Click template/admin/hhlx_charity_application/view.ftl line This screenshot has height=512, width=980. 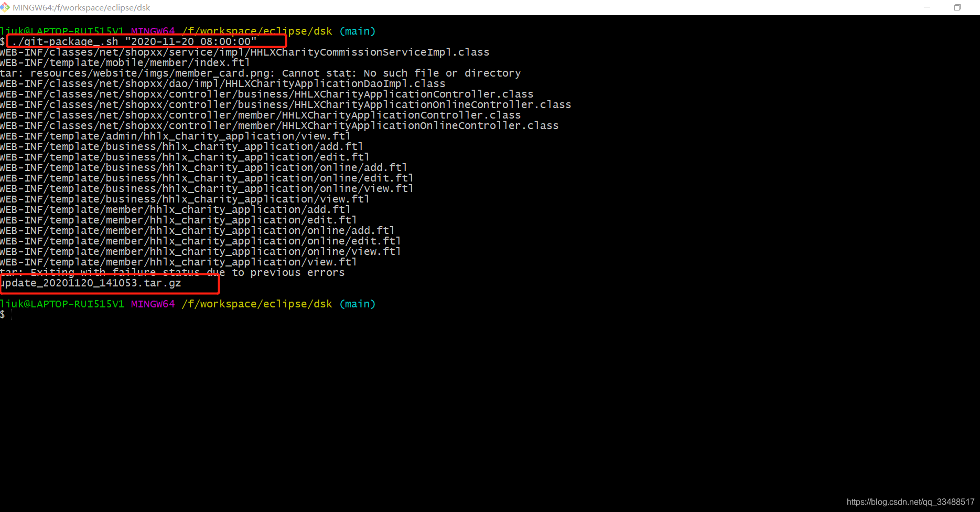(175, 136)
